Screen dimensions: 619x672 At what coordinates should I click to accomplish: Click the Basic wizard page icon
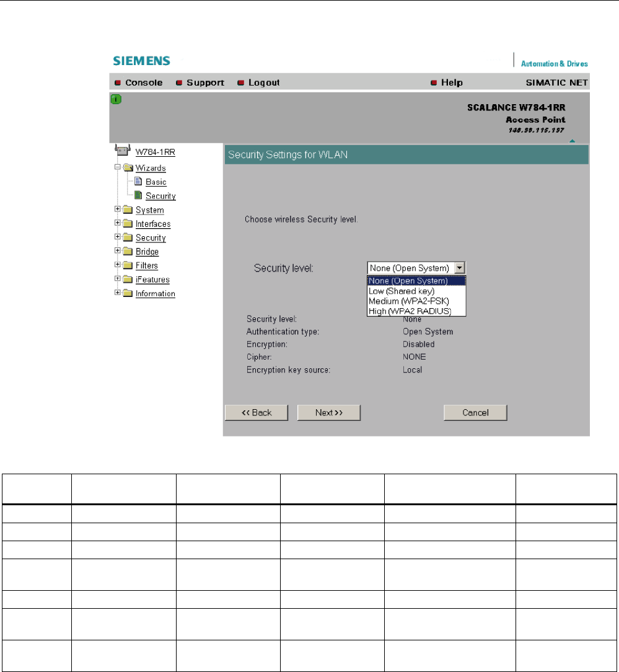(138, 181)
